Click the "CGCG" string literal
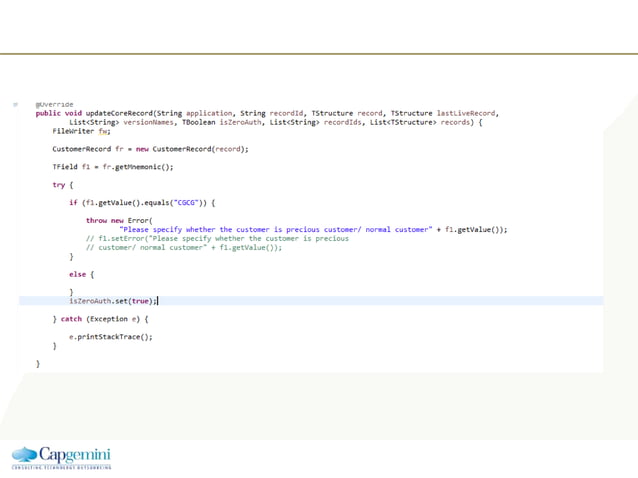The width and height of the screenshot is (638, 478). 186,203
